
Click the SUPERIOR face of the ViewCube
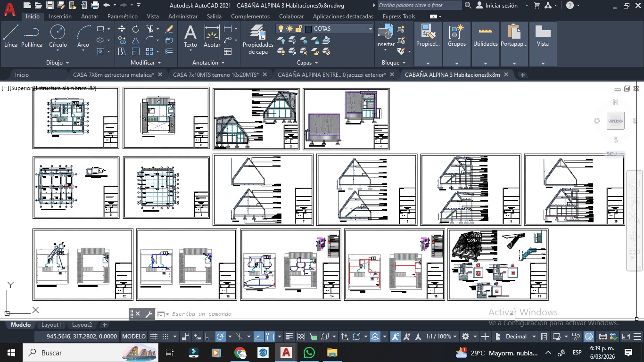(x=616, y=121)
